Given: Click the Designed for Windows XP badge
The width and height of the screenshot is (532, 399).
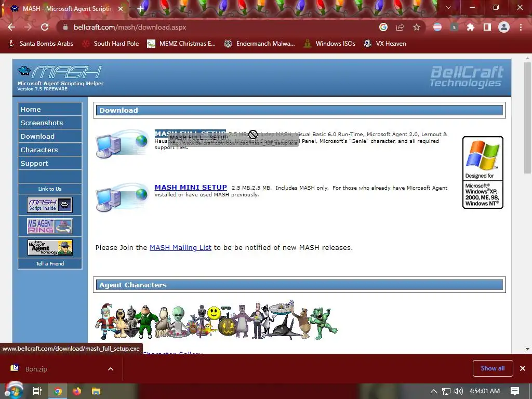Looking at the screenshot, I should (x=483, y=172).
